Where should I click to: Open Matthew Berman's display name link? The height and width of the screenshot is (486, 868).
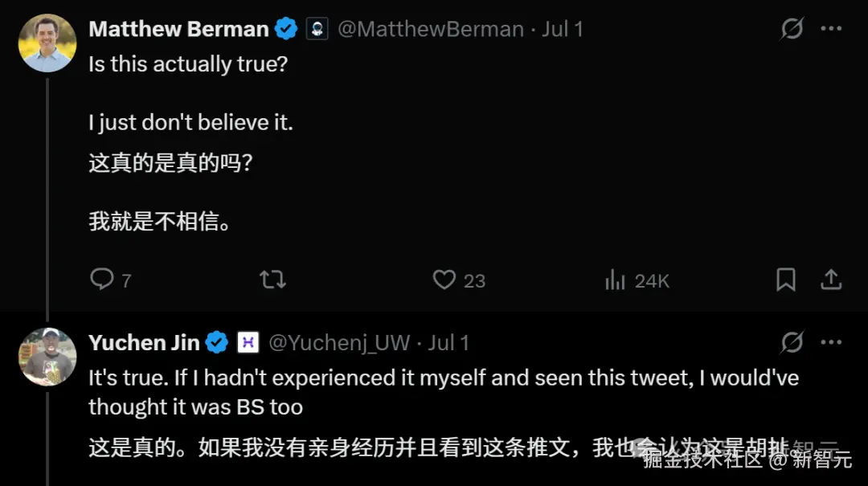(x=178, y=30)
